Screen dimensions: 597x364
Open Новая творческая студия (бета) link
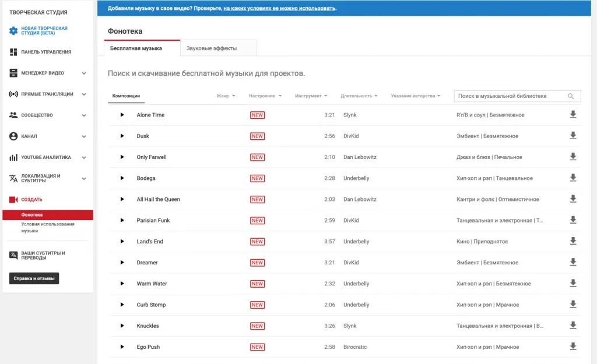click(x=44, y=30)
